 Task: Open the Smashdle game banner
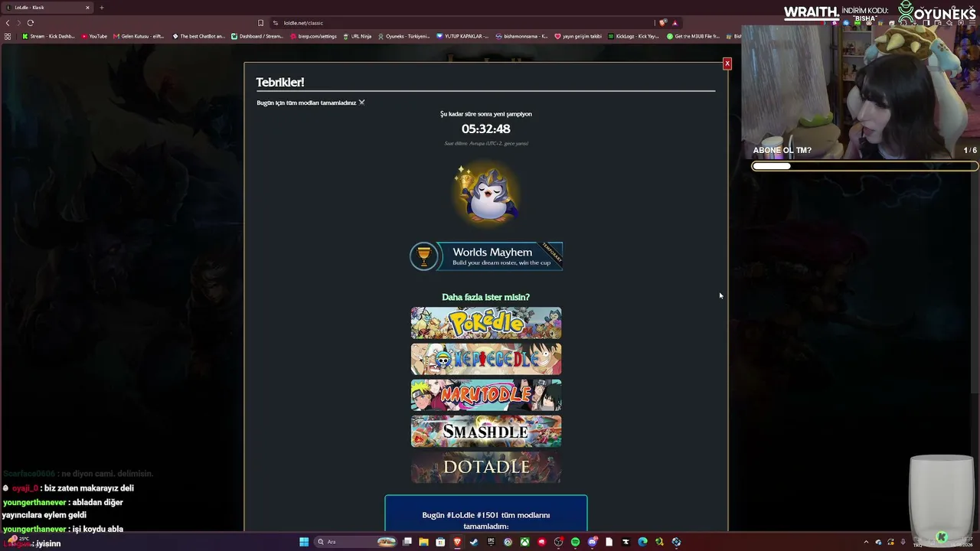pyautogui.click(x=486, y=431)
